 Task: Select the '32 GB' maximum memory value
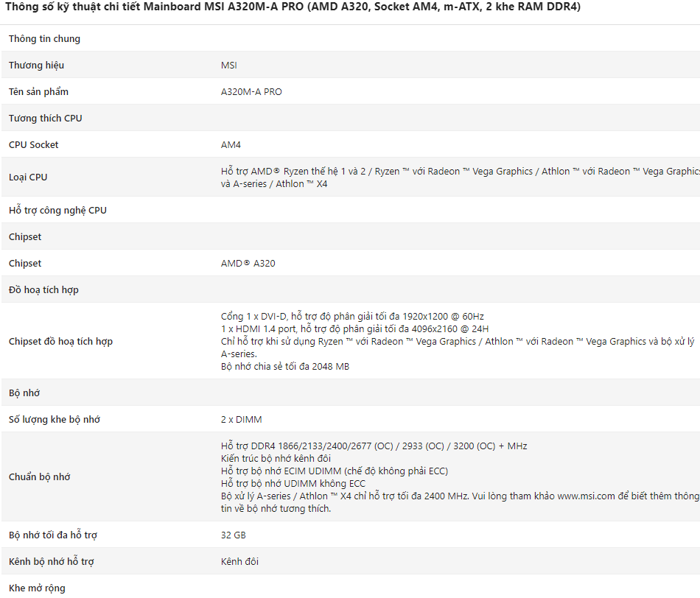click(234, 535)
